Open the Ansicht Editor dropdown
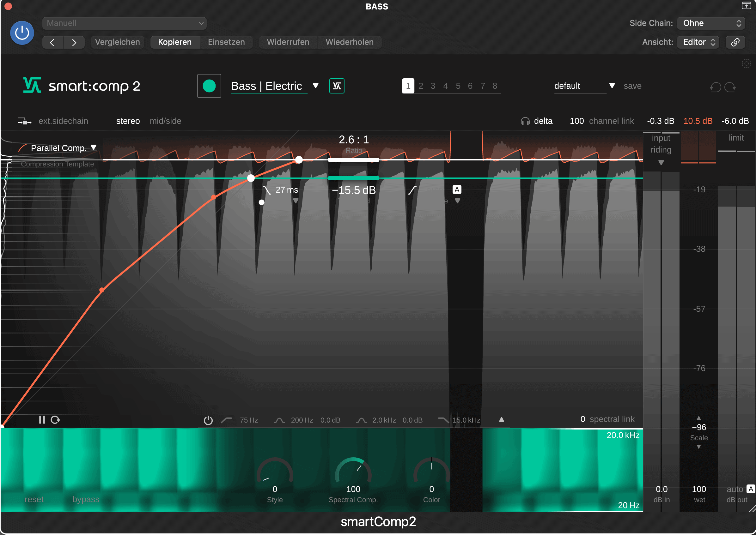This screenshot has width=756, height=535. (698, 42)
